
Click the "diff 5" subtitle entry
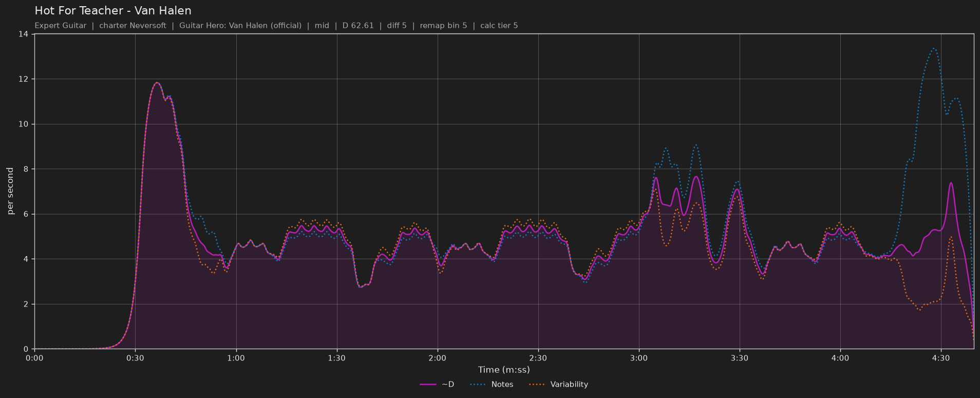point(397,26)
